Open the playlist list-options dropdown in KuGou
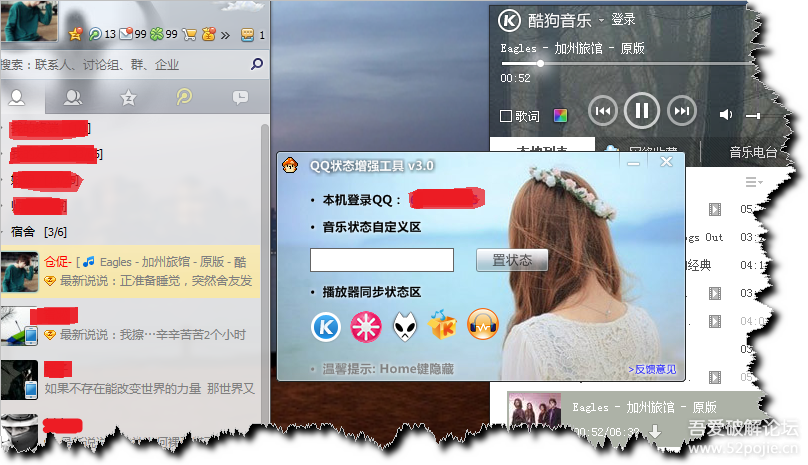Viewport: 808px width, 465px height. coord(753,182)
